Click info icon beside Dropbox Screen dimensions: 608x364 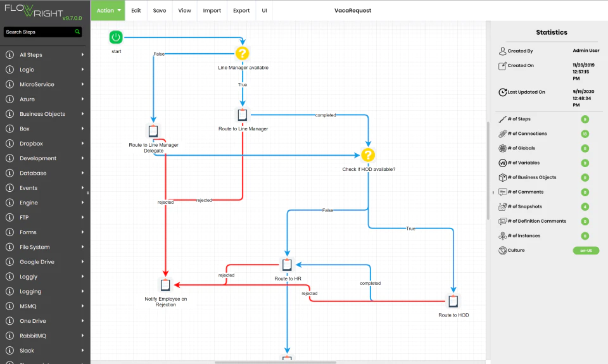click(9, 144)
